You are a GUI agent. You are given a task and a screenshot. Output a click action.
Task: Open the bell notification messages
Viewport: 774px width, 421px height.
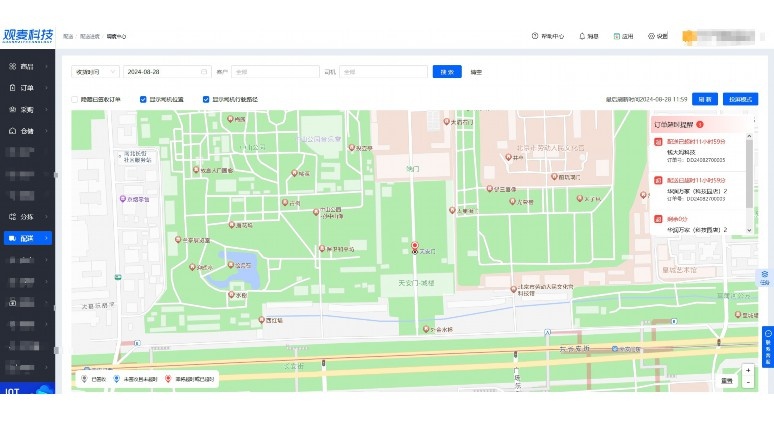tap(588, 36)
